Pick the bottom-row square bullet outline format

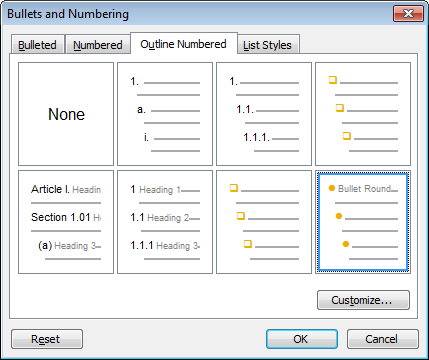[x=264, y=222]
